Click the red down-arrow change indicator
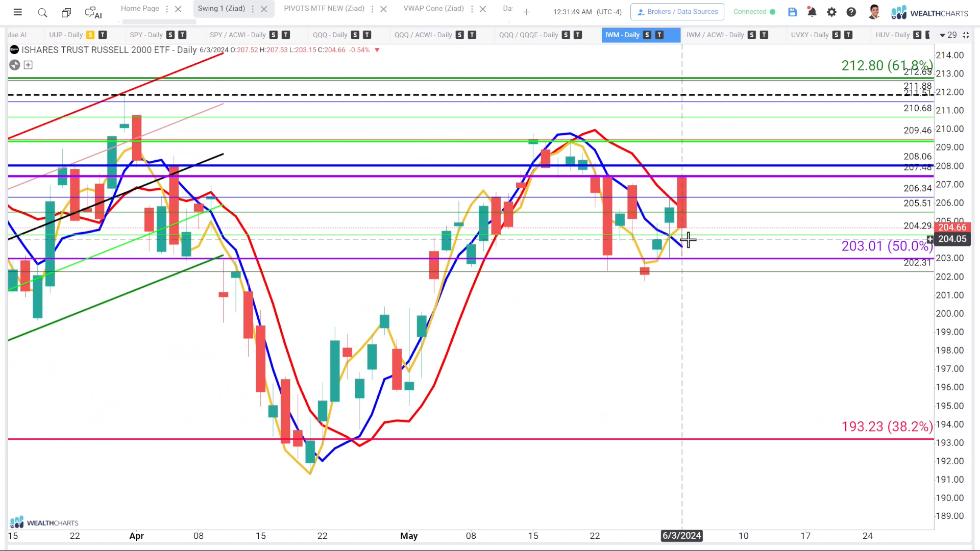This screenshot has height=551, width=980. tap(377, 50)
